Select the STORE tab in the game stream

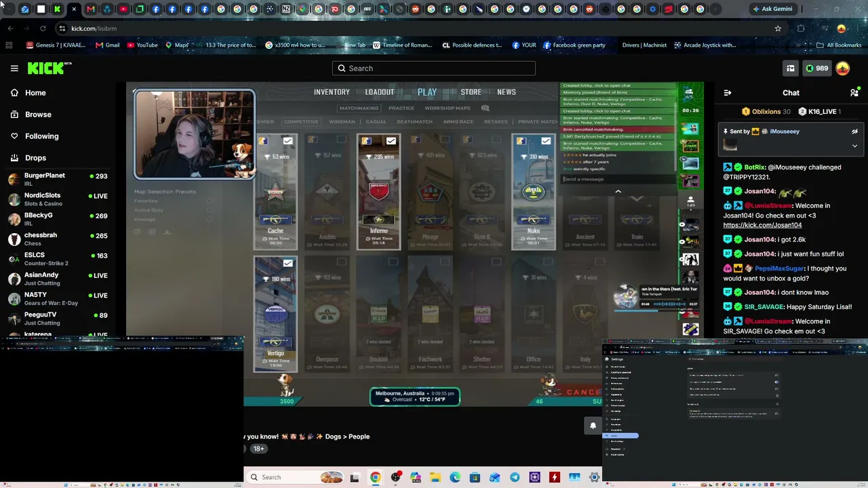pos(471,92)
